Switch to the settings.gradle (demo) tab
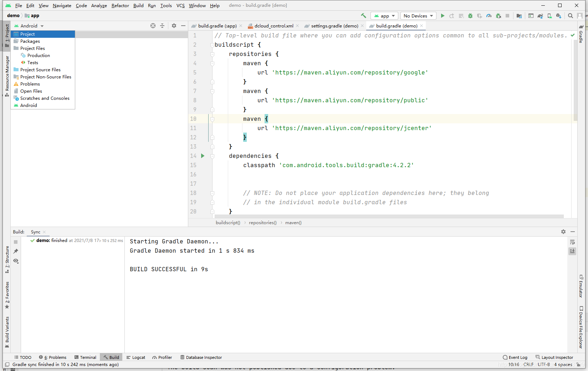Screen dimensions: 588x371 pos(334,26)
